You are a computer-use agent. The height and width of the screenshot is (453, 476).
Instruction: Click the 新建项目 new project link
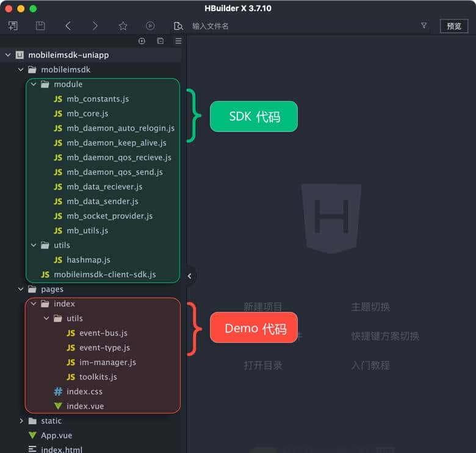coord(263,307)
